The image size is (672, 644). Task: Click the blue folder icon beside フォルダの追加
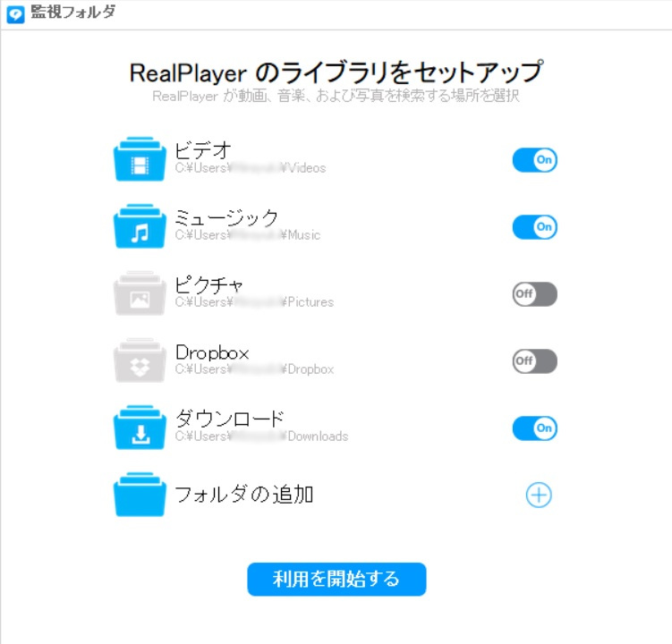tap(140, 496)
